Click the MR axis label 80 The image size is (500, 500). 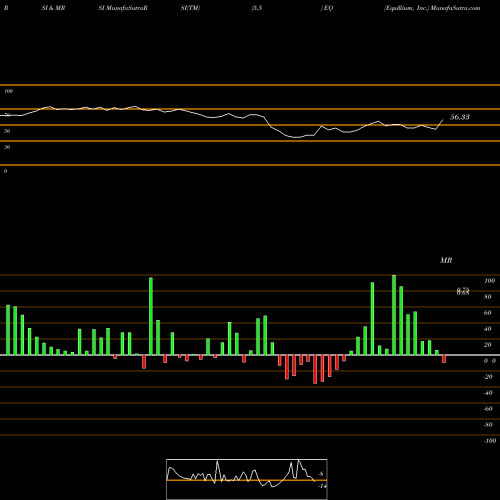(488, 297)
